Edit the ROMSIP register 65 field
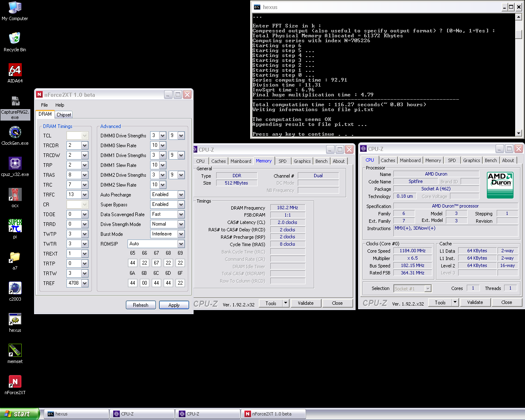525x420 pixels. pyautogui.click(x=132, y=263)
